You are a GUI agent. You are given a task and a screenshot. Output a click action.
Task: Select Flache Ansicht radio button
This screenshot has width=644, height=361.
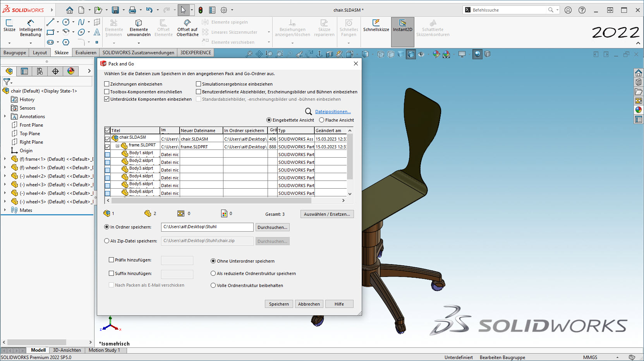coord(321,120)
